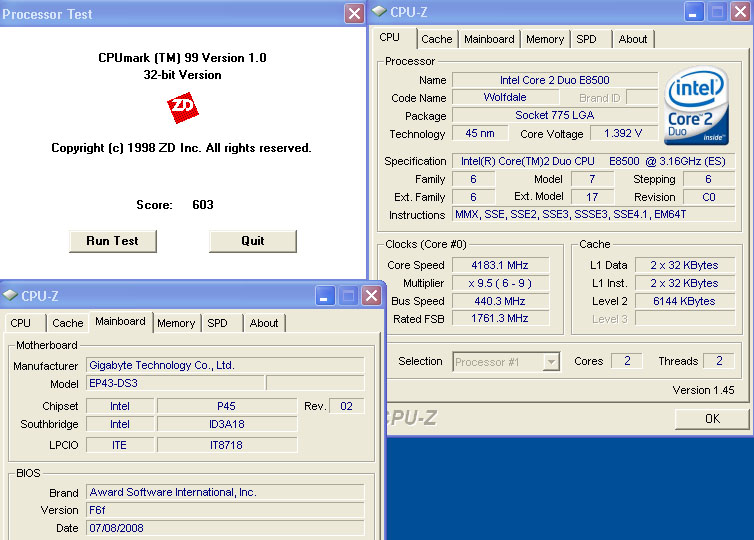Click CPU-Z title bar icon in Mainboard window

(x=10, y=295)
